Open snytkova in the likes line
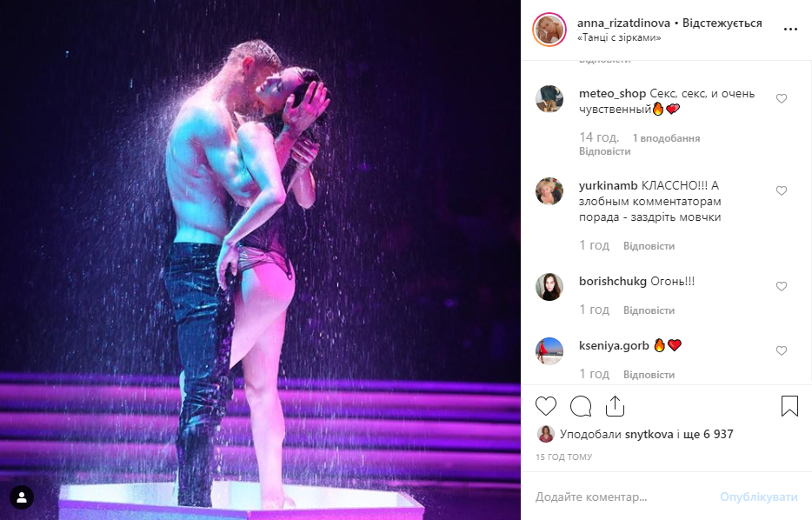Screen dimensions: 812x520 (649, 434)
